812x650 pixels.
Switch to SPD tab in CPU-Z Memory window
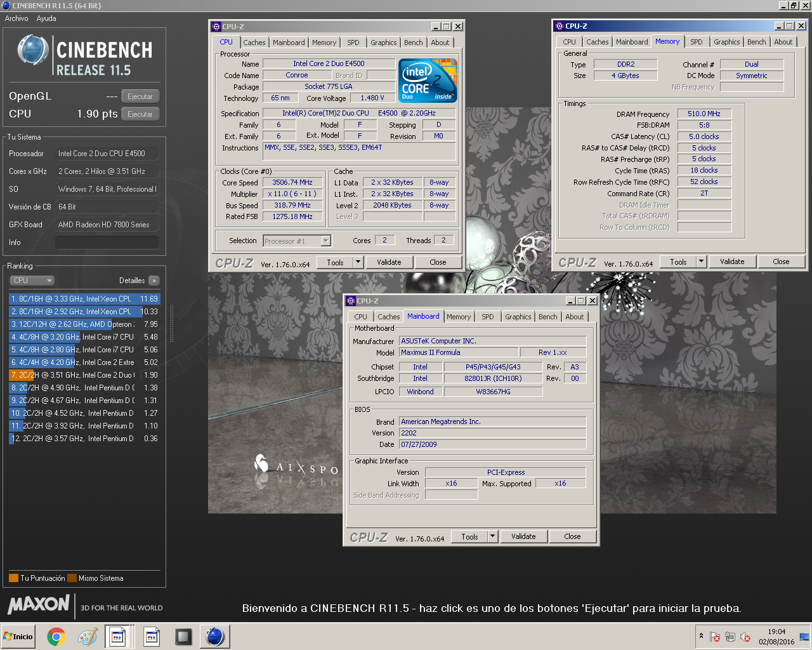coord(697,42)
